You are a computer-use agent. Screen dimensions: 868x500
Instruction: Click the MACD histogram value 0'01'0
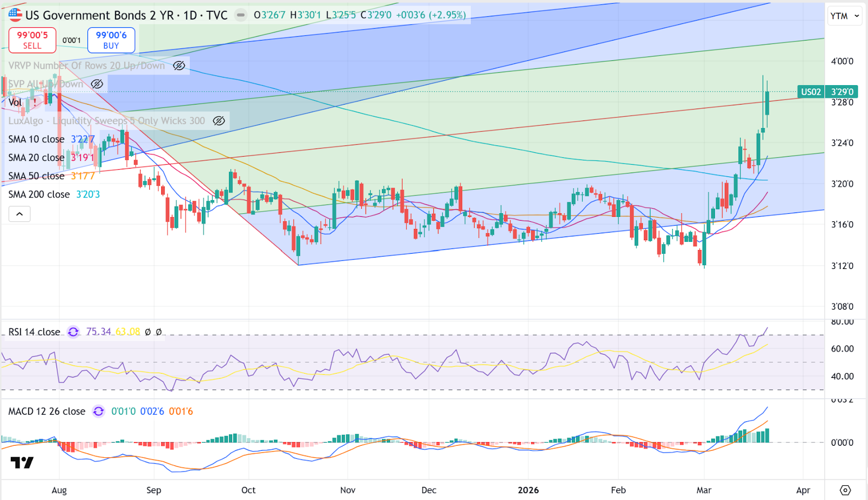pos(123,412)
